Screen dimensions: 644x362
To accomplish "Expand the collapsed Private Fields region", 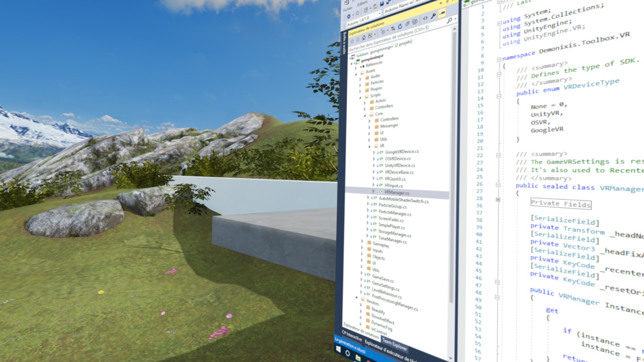I will 498,199.
